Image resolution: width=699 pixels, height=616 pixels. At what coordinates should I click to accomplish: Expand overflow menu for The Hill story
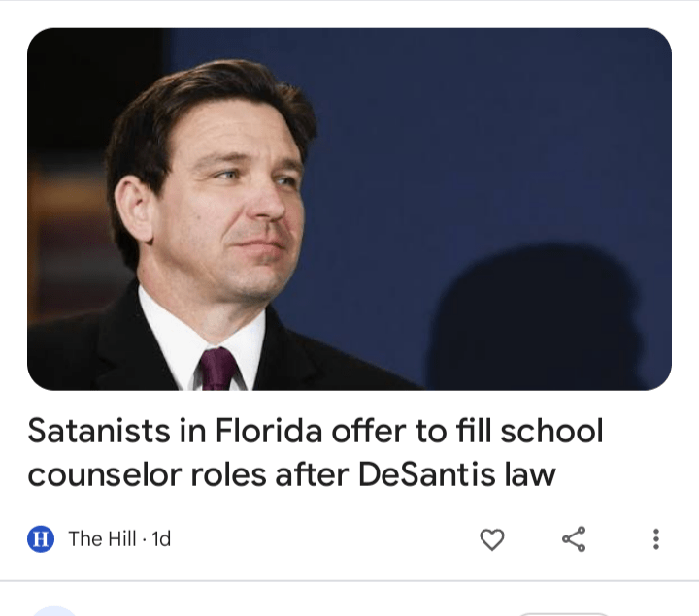point(656,538)
